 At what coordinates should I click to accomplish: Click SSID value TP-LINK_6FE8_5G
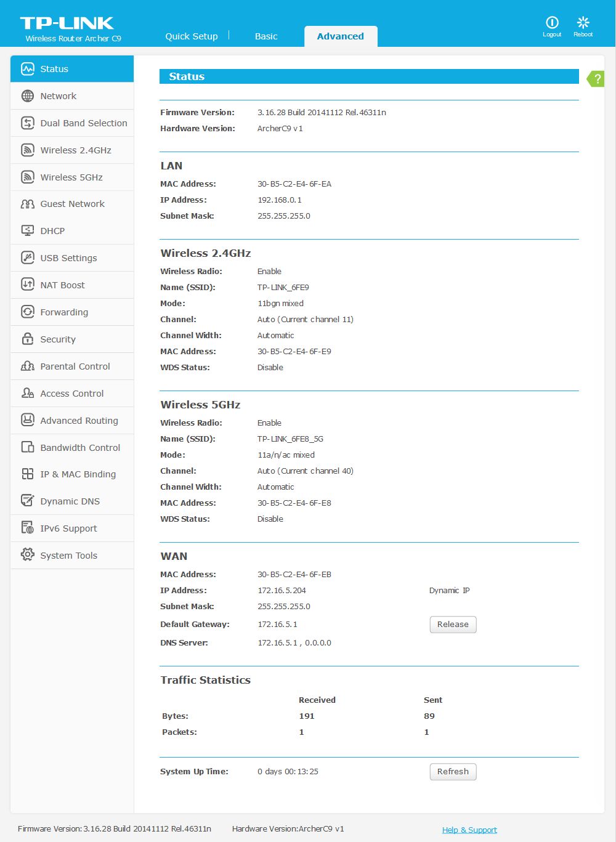click(x=290, y=439)
